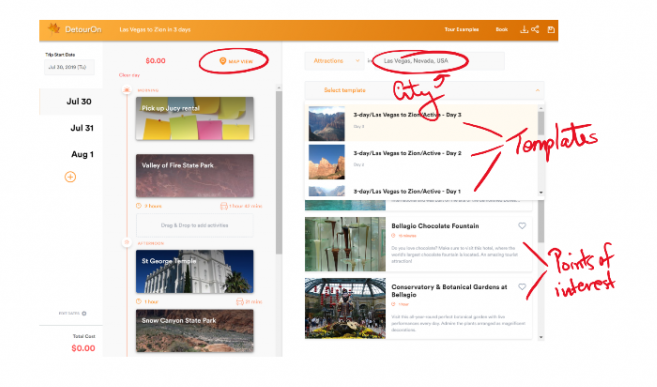Favorite Conservatory & Botanical Gardens heart

(522, 287)
